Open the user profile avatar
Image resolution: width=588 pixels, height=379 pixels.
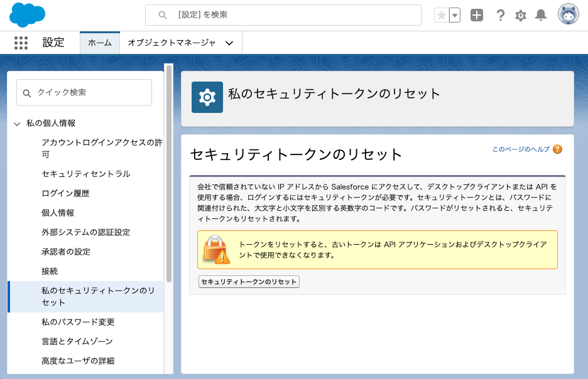568,14
